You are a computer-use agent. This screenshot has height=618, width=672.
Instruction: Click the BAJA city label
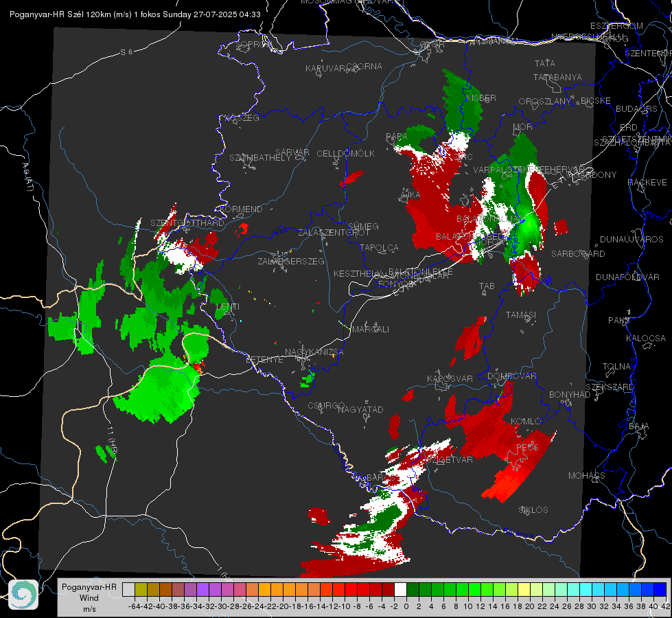(x=639, y=426)
